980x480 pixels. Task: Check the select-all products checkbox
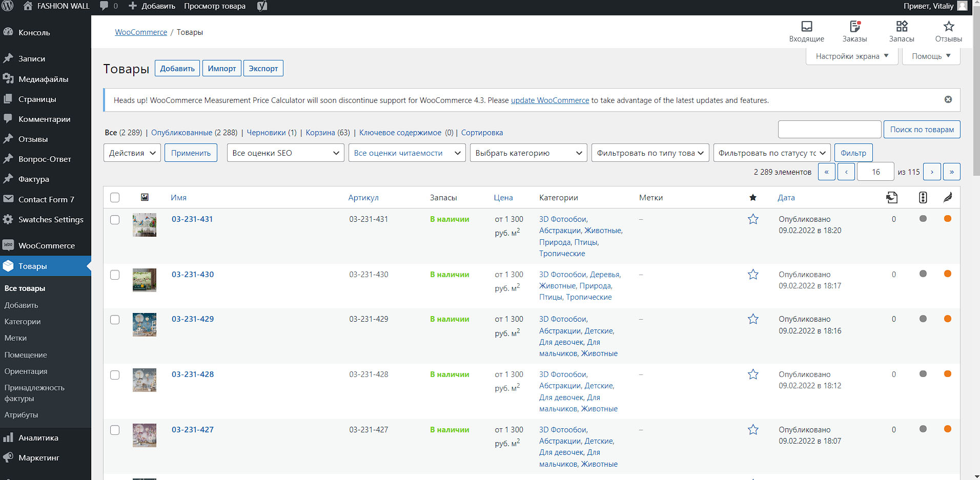tap(115, 198)
